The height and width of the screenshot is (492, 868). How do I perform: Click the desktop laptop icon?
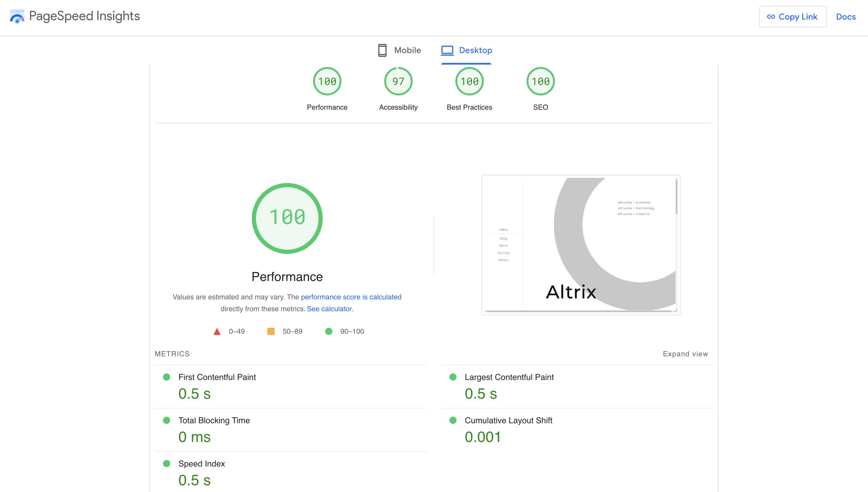click(x=447, y=50)
